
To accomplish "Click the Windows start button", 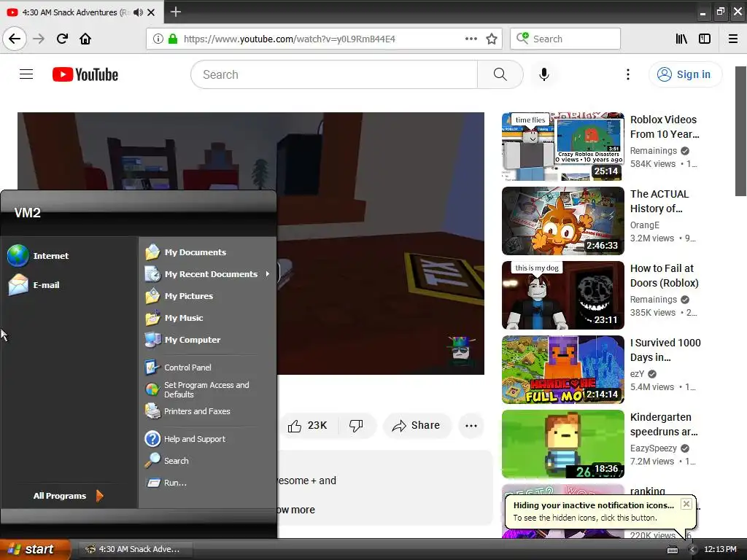I will pyautogui.click(x=34, y=550).
